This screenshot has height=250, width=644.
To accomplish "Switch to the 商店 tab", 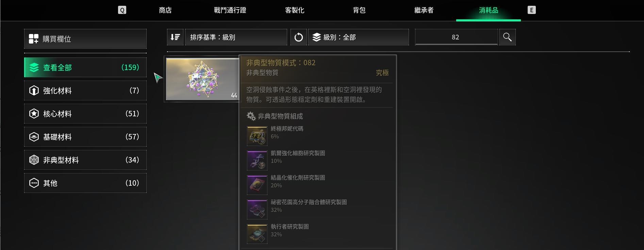I will [x=165, y=10].
